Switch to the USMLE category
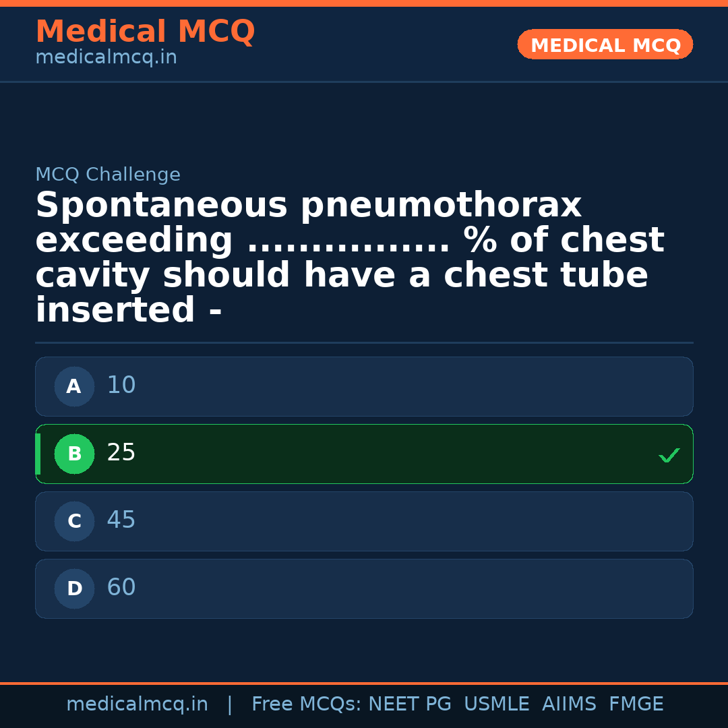 (x=497, y=703)
